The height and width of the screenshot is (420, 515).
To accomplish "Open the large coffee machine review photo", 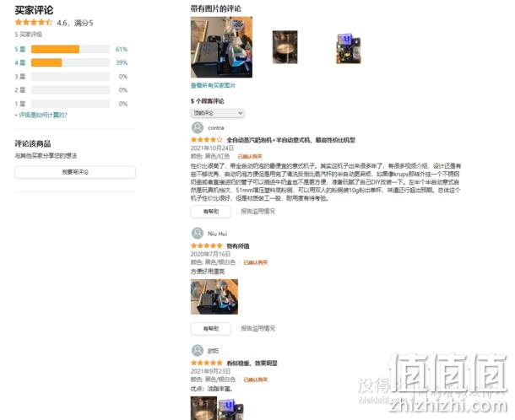I will pos(221,47).
